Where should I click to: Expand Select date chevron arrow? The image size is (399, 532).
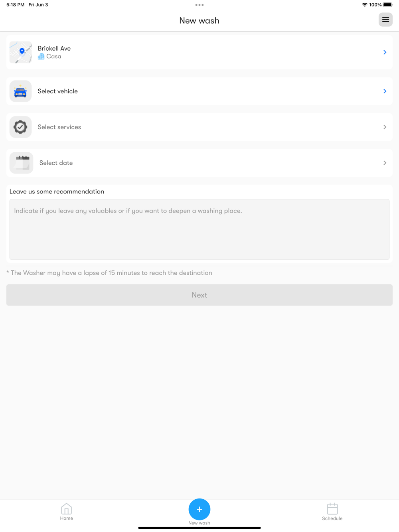pyautogui.click(x=385, y=163)
